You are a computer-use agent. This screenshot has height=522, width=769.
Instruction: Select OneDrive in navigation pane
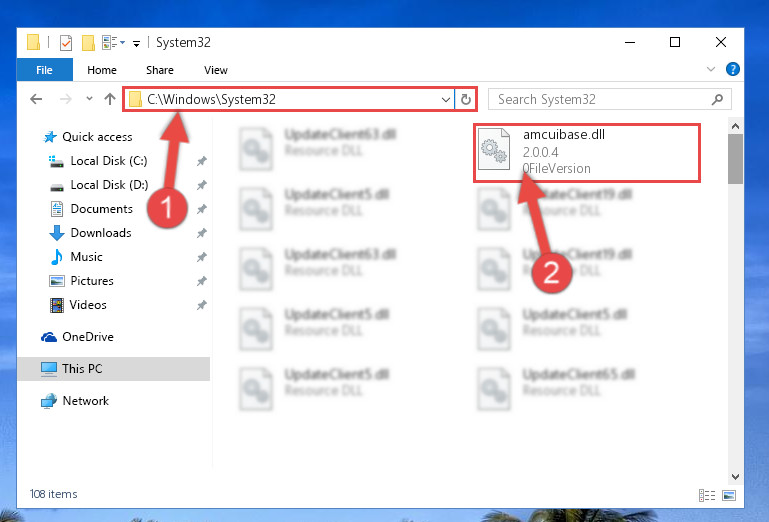coord(88,337)
